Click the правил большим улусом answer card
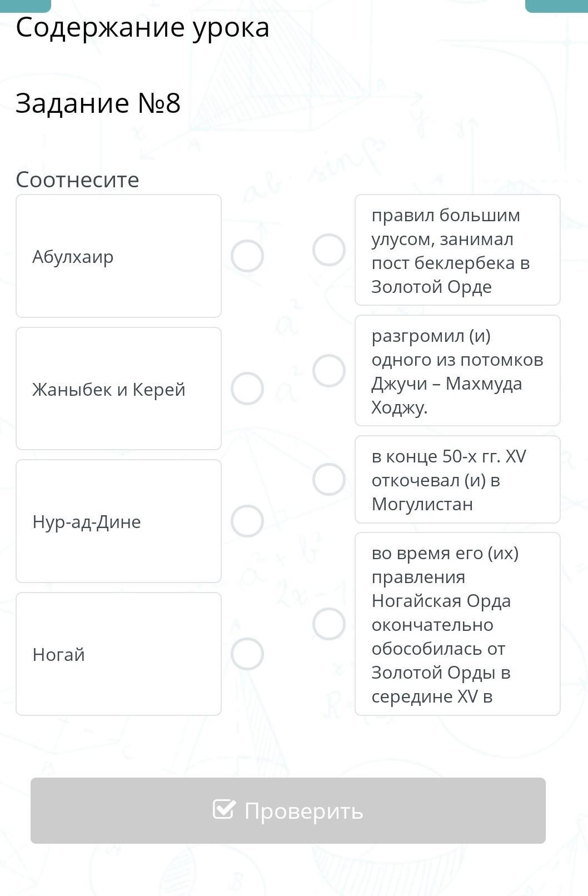Screen dimensions: 588x896 (457, 250)
